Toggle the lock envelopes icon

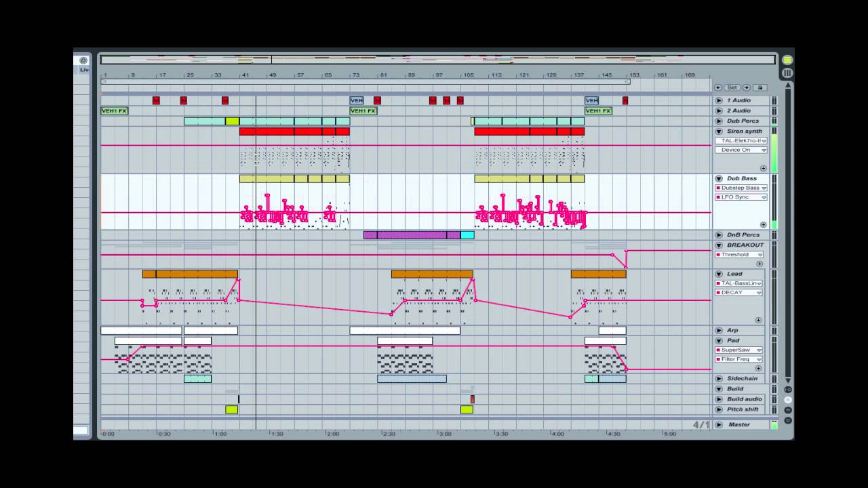(760, 87)
